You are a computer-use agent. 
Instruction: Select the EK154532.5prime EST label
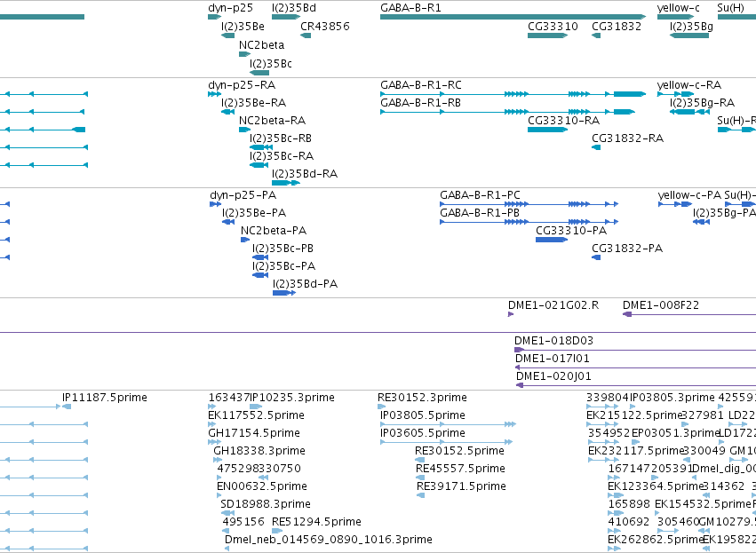pyautogui.click(x=703, y=505)
